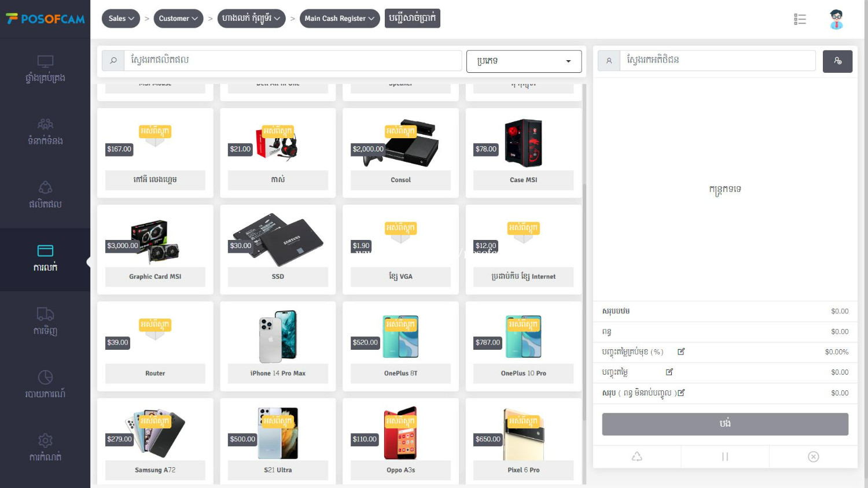This screenshot has width=868, height=488.
Task: Select the Graphic Card MSI product
Action: 155,250
